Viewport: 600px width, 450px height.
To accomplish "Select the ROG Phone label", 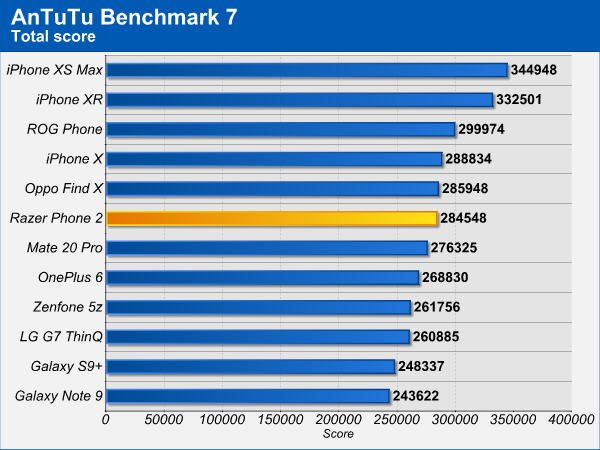I will point(65,129).
